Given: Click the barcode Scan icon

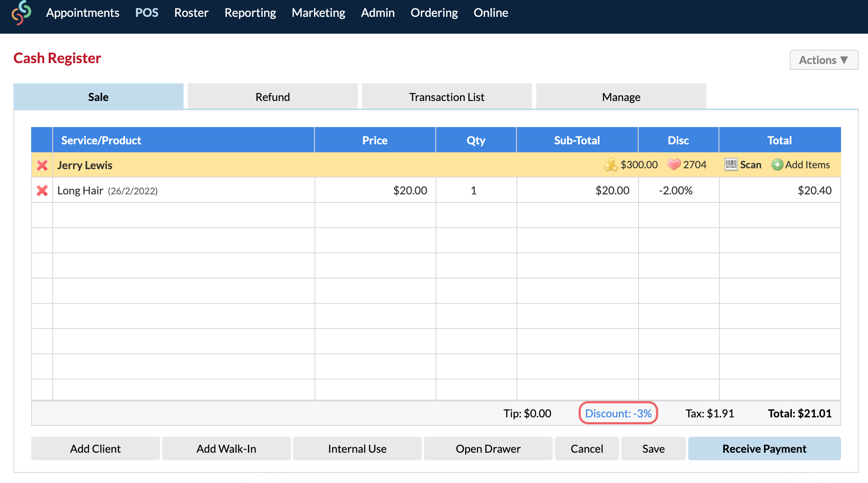Looking at the screenshot, I should (x=731, y=165).
